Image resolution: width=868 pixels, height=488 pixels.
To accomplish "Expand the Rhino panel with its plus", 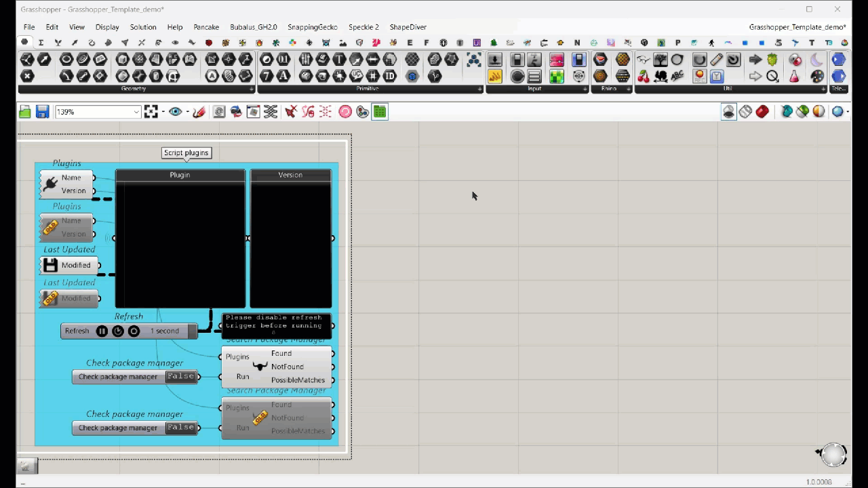I will click(629, 89).
